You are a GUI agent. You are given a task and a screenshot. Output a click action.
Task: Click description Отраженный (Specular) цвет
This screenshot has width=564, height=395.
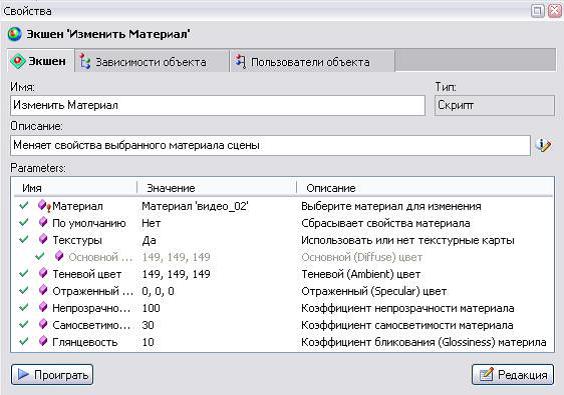pyautogui.click(x=374, y=291)
